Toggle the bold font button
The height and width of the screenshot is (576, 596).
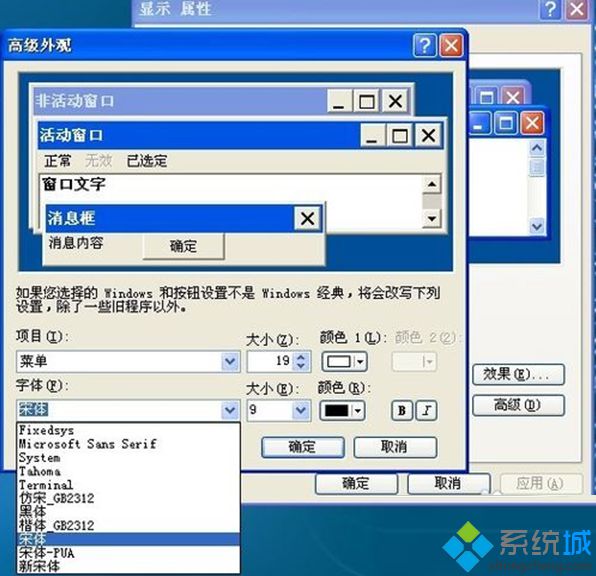[x=401, y=411]
